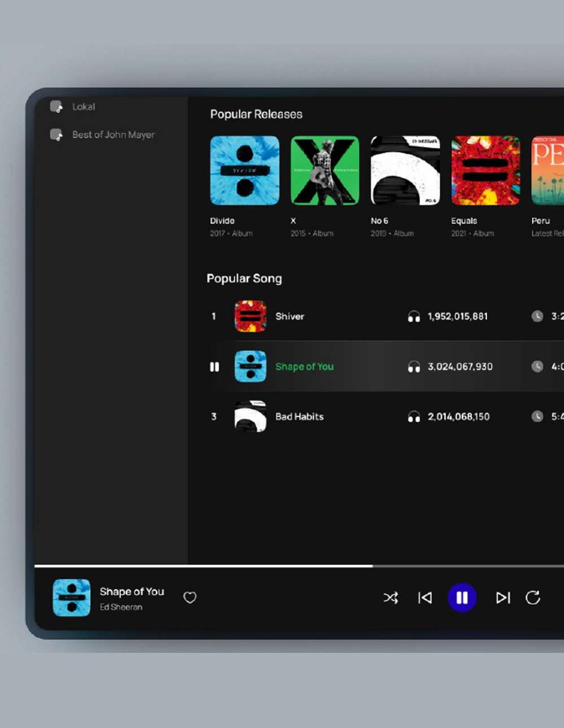Screen dimensions: 564x728
Task: Click the clock icon in Shape of You row
Action: (537, 367)
